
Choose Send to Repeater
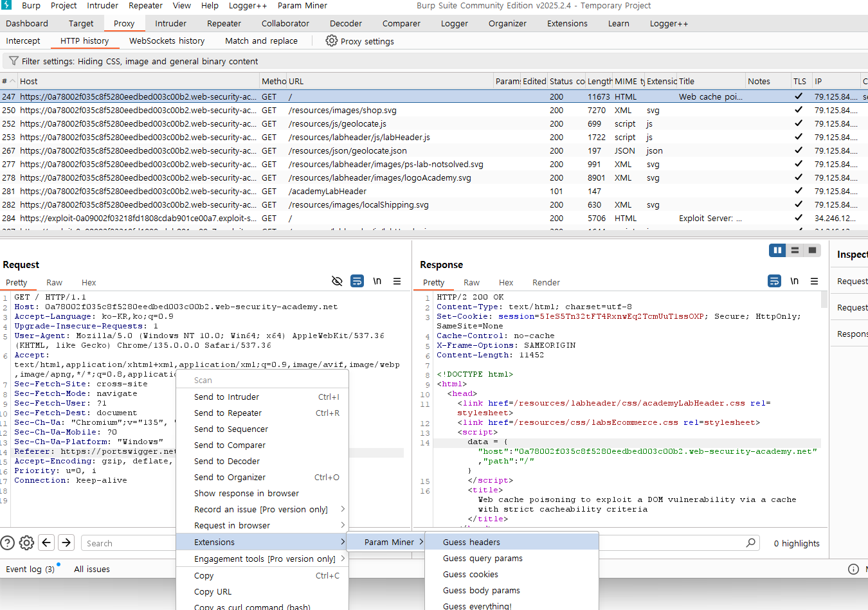click(263, 413)
